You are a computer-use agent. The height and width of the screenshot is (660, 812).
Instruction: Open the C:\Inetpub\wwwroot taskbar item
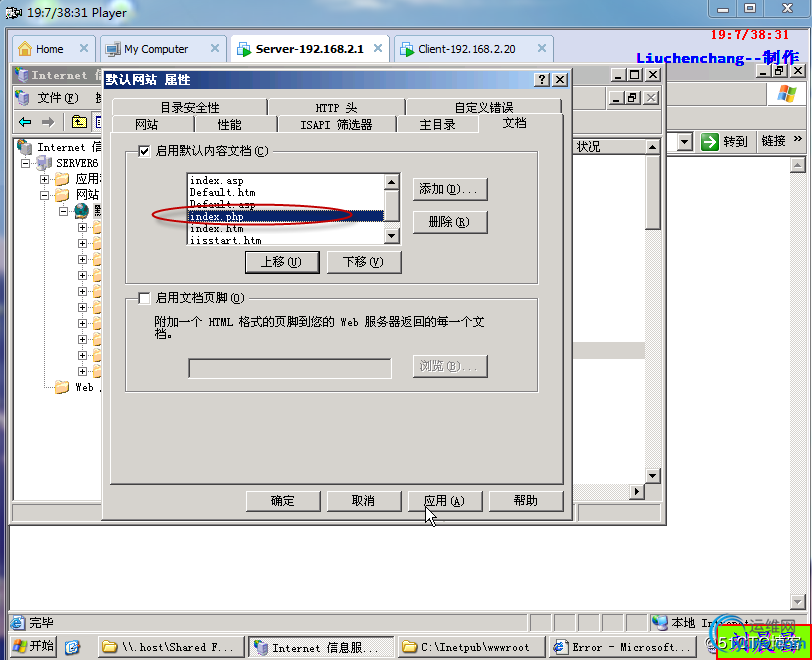[x=471, y=647]
